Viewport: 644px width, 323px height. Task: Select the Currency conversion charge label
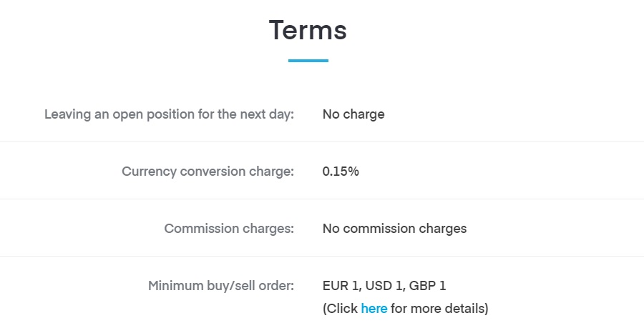[208, 171]
